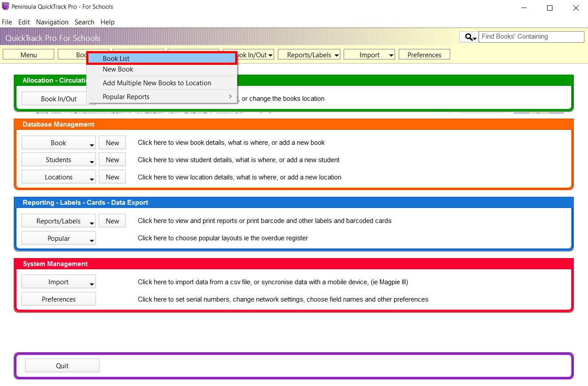The image size is (588, 386).
Task: Click 'view book details' description text
Action: (231, 143)
